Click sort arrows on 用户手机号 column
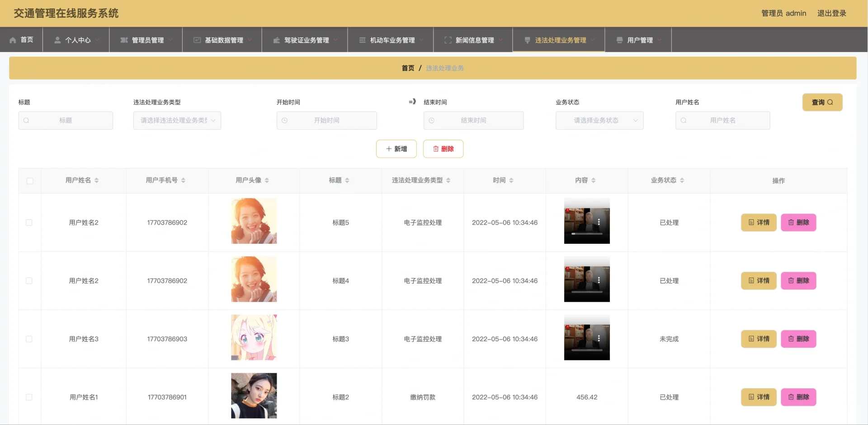Screen dimensions: 868x425 click(x=183, y=180)
